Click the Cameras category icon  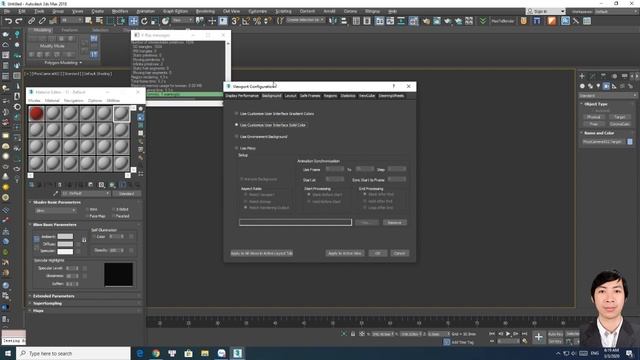tap(606, 86)
